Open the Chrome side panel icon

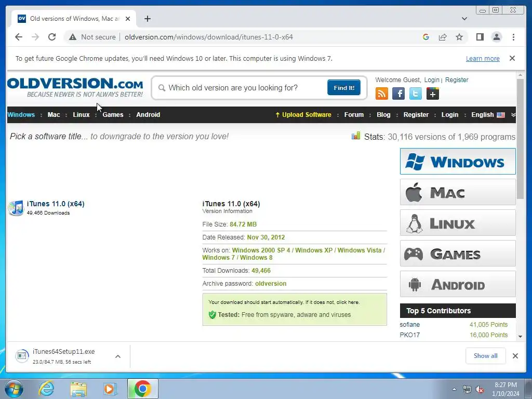tap(480, 37)
